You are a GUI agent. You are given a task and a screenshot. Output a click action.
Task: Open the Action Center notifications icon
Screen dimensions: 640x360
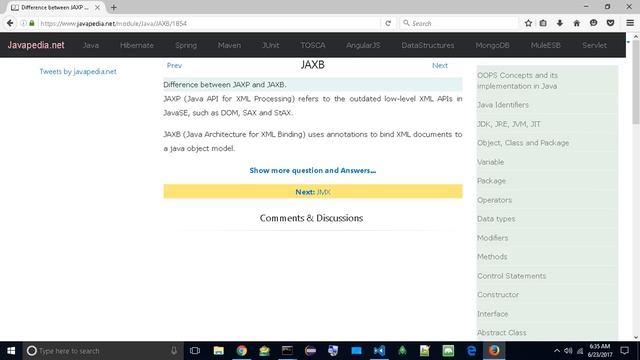click(x=624, y=351)
